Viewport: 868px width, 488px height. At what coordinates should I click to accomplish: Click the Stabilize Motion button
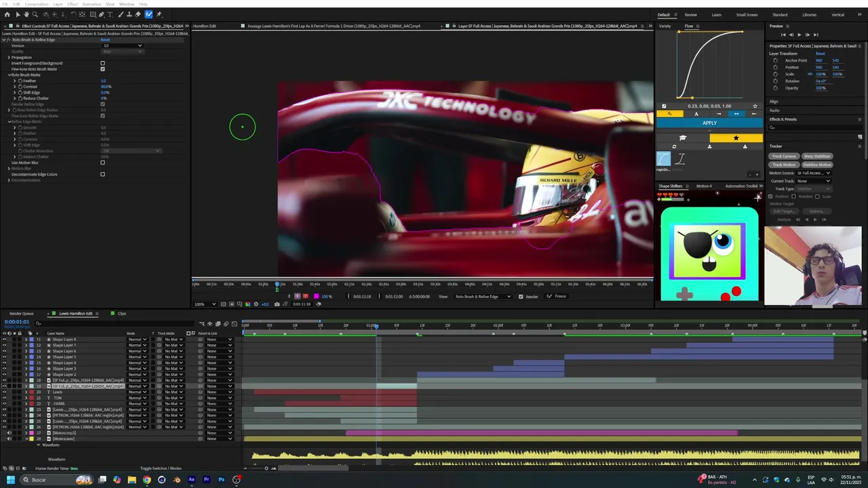click(x=817, y=165)
